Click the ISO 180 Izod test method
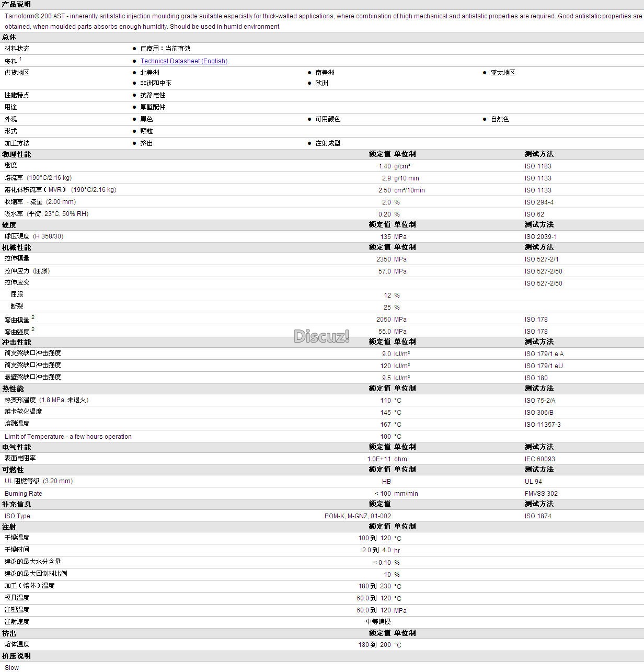The width and height of the screenshot is (644, 672). point(536,378)
